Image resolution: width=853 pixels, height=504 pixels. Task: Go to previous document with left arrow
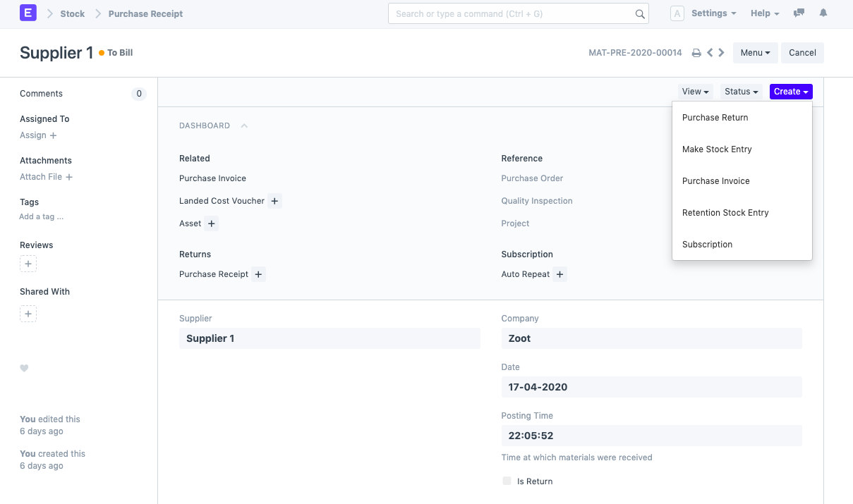coord(710,53)
